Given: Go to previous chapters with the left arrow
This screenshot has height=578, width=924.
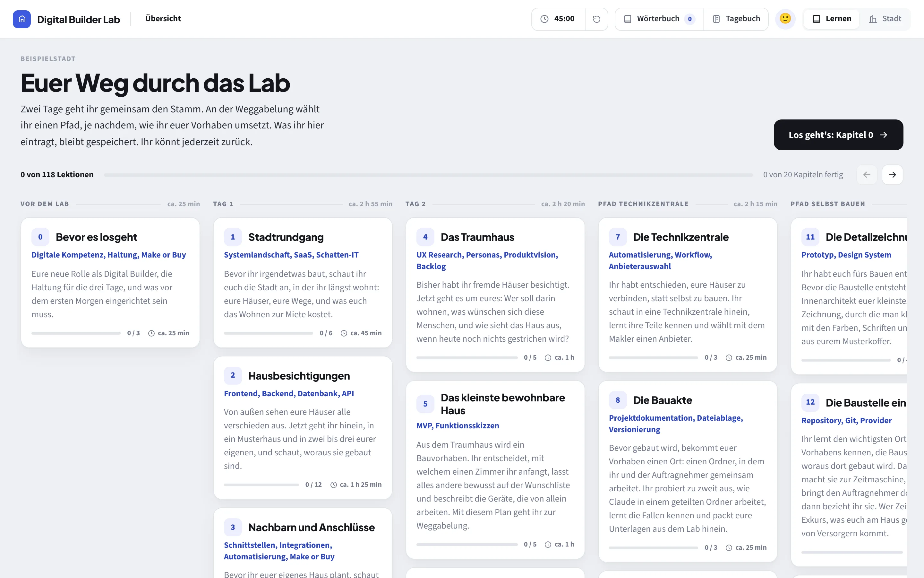Looking at the screenshot, I should pos(867,175).
